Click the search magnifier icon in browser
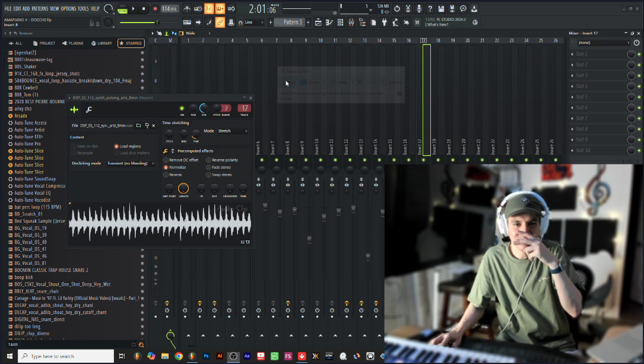This screenshot has height=364, width=644. pyautogui.click(x=141, y=345)
